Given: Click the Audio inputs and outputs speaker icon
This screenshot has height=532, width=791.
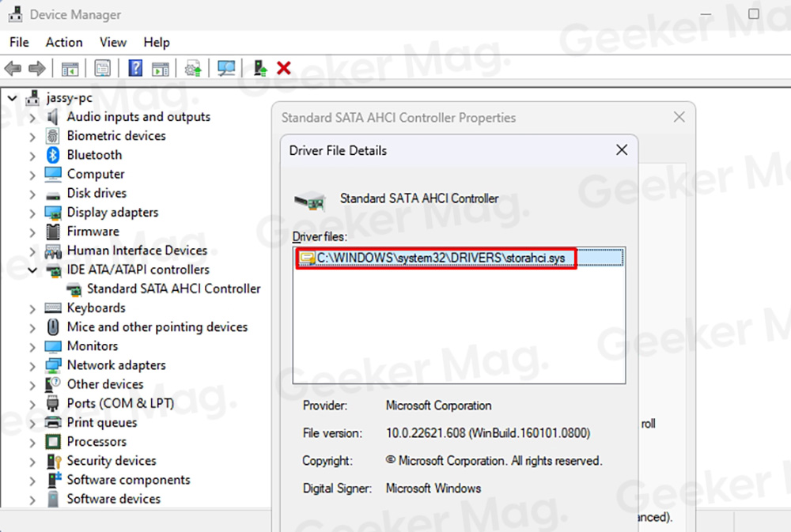Looking at the screenshot, I should [x=52, y=117].
